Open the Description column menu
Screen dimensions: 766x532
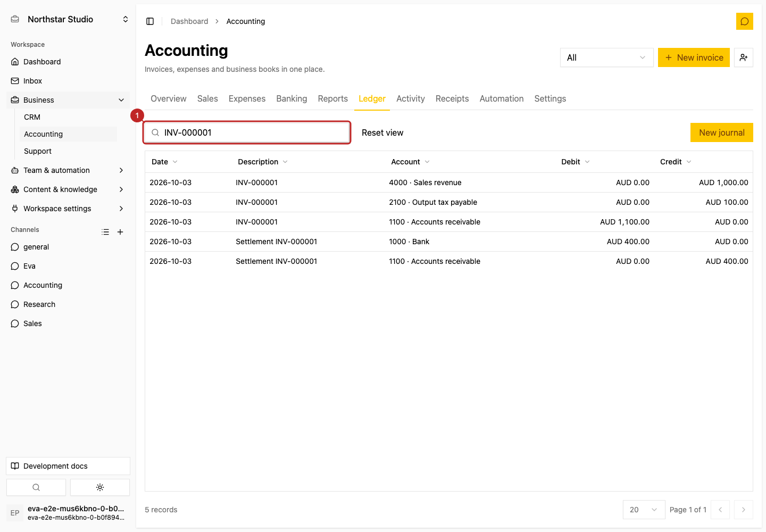(263, 162)
